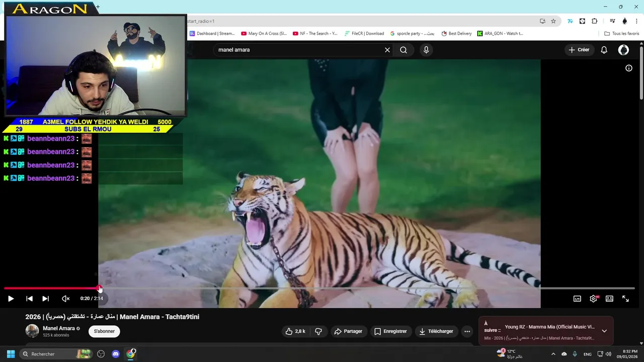Toggle subtitles/captions on the player

click(577, 299)
